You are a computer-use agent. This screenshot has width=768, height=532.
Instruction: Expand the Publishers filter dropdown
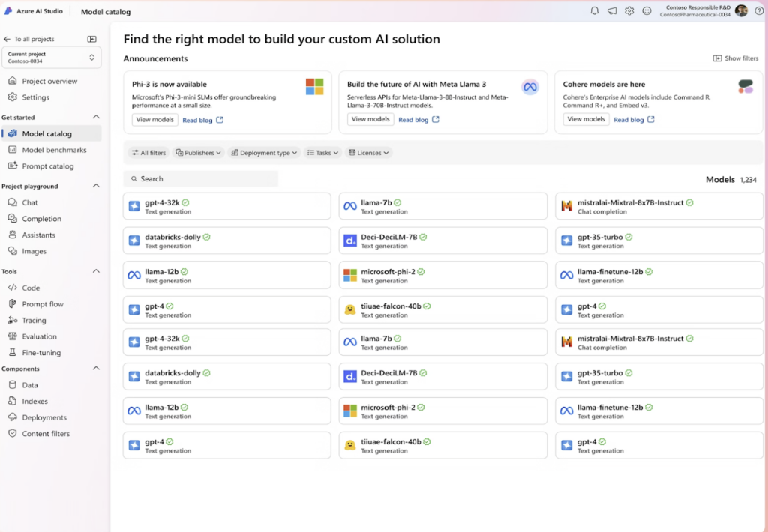click(x=198, y=153)
